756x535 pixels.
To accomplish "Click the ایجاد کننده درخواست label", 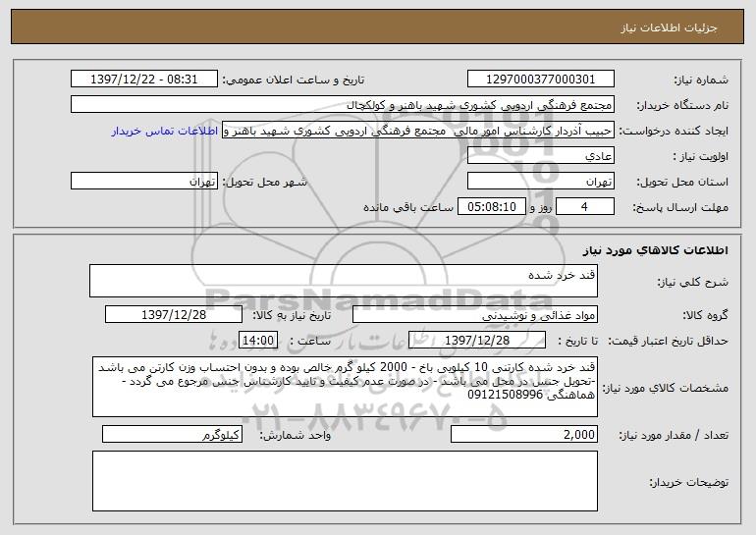I will [674, 131].
